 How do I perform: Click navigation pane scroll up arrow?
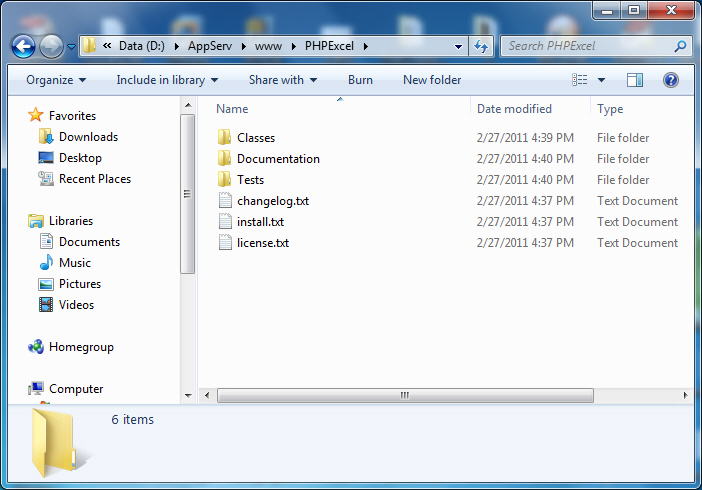click(x=188, y=105)
